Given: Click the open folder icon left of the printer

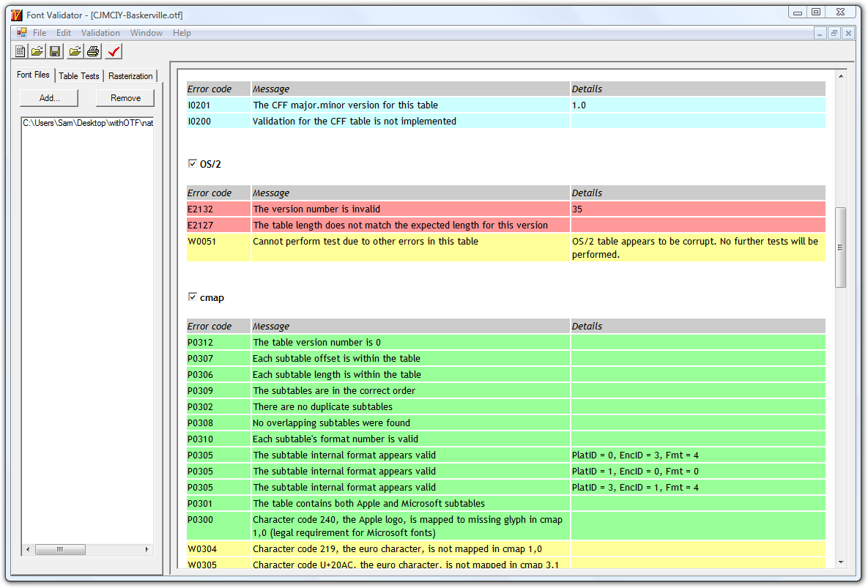Looking at the screenshot, I should pos(75,51).
